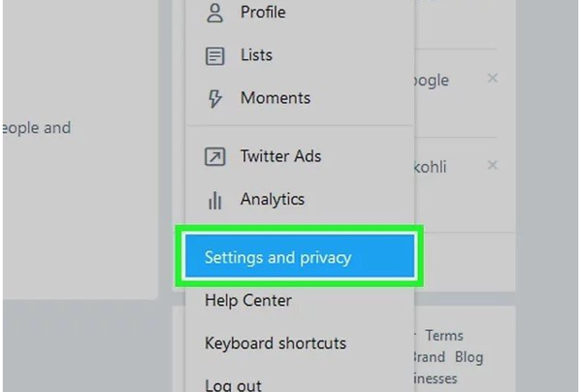The height and width of the screenshot is (392, 582).
Task: Click the person icon beside Profile
Action: pos(215,15)
